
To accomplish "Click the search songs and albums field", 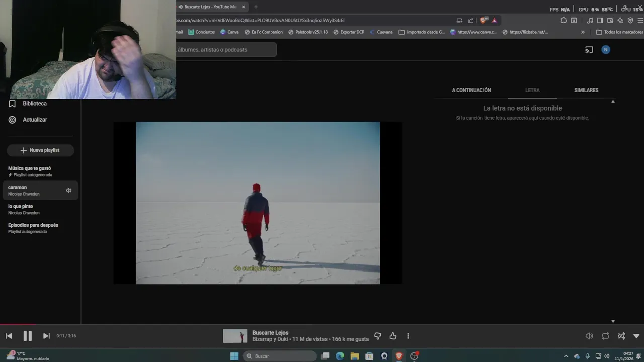I will [x=226, y=50].
